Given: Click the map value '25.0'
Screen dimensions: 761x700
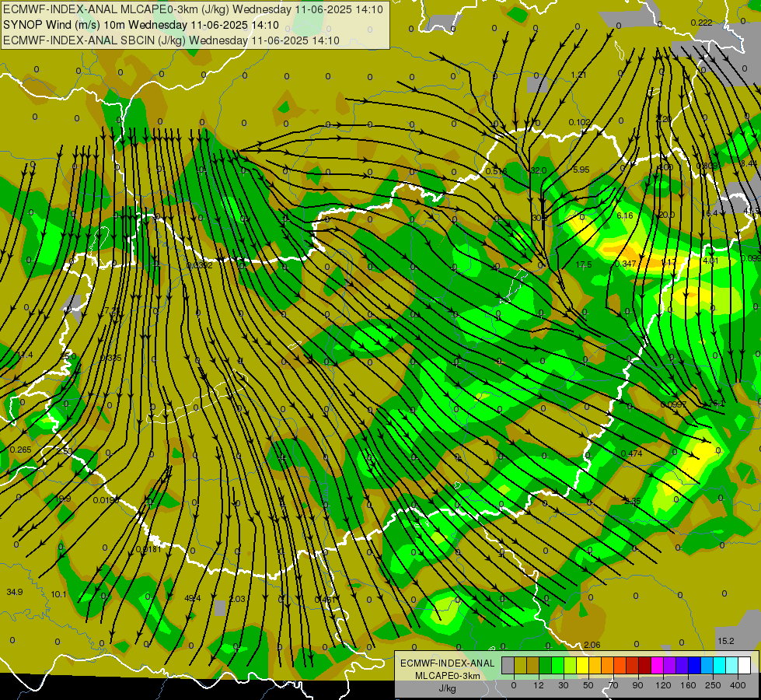Looking at the screenshot, I should 68,356.
